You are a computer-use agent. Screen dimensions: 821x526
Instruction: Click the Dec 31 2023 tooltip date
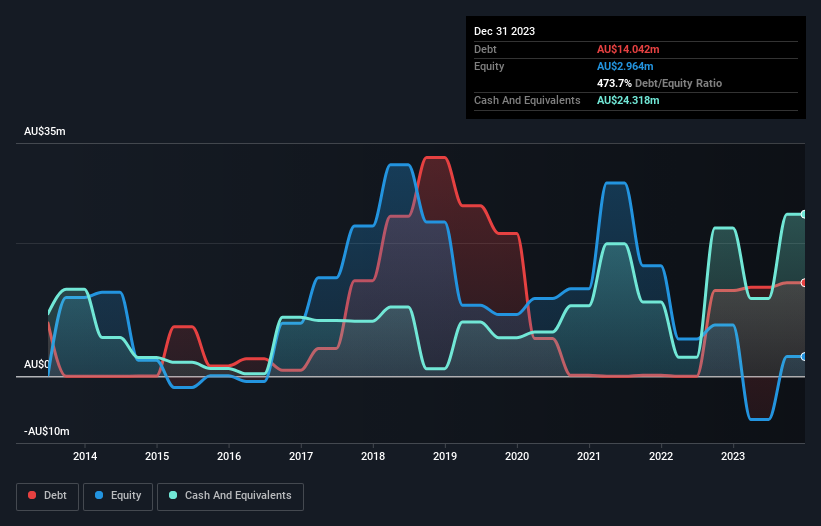(x=504, y=31)
